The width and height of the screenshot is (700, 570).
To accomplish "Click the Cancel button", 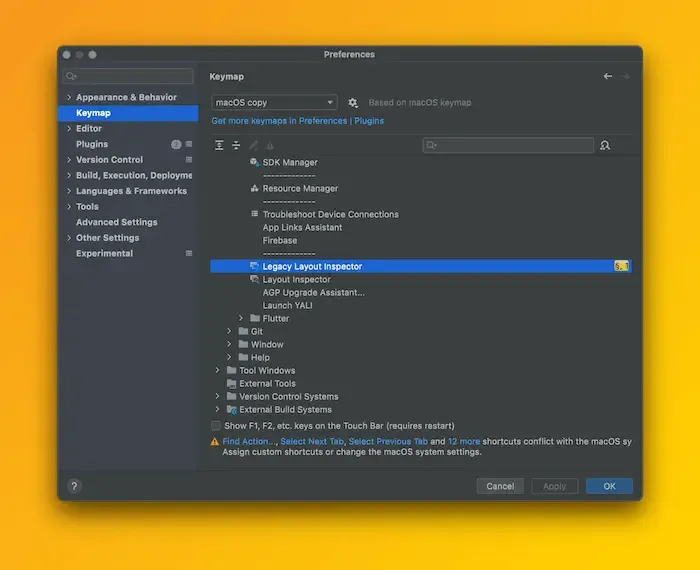I will tap(499, 486).
